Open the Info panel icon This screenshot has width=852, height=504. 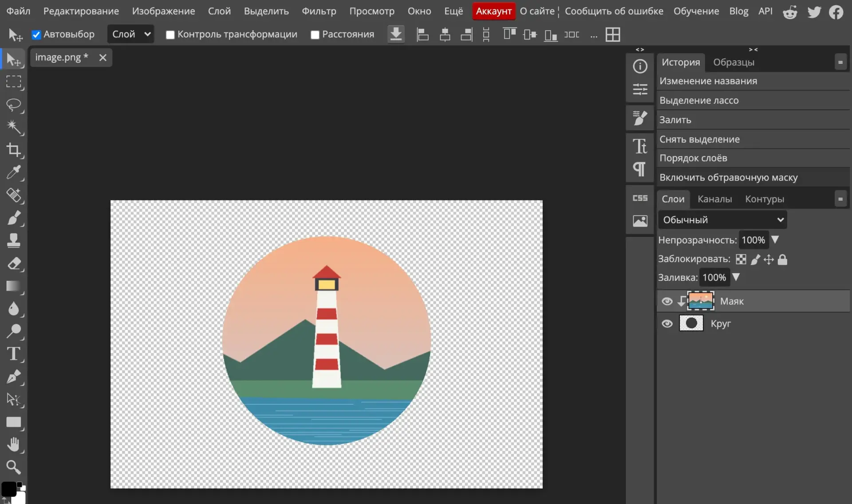[640, 67]
